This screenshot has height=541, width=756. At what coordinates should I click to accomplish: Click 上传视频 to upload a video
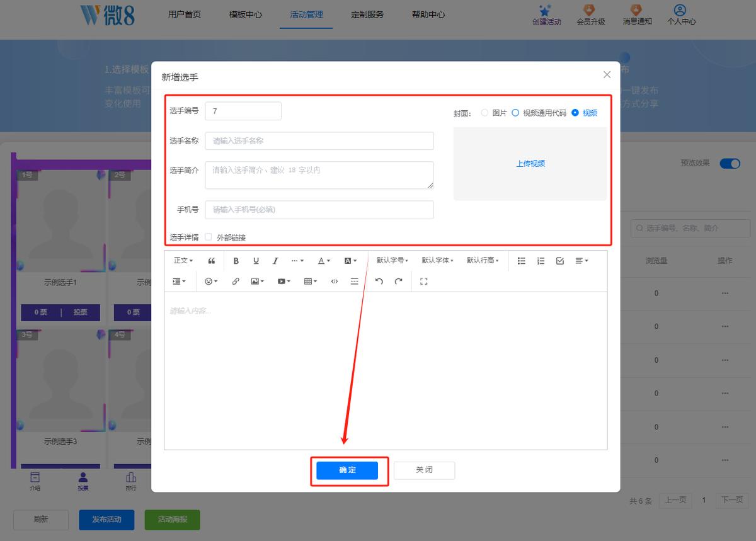pos(530,164)
